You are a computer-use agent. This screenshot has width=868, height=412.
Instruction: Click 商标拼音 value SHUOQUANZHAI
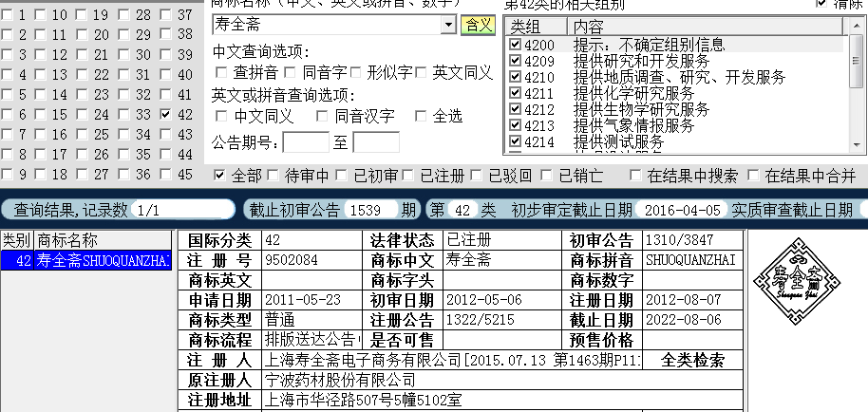[690, 260]
